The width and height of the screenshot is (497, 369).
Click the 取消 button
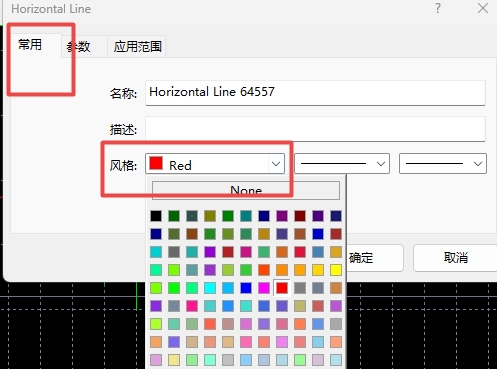point(455,258)
